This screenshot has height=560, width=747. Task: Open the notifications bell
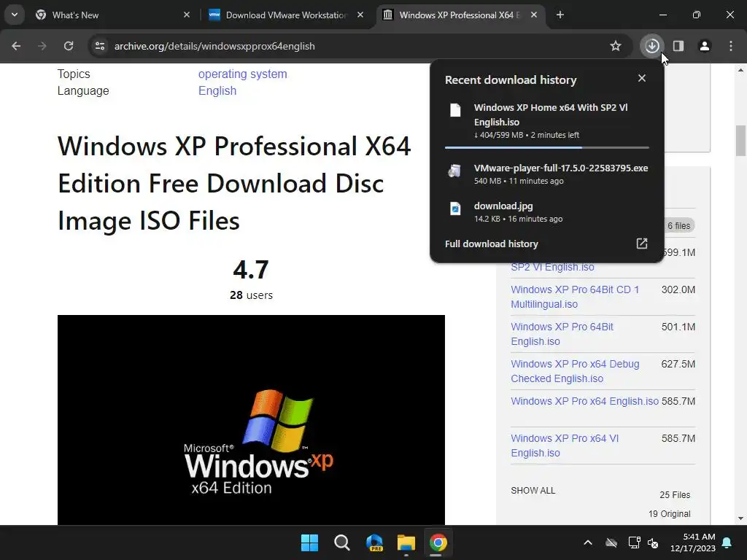[727, 542]
